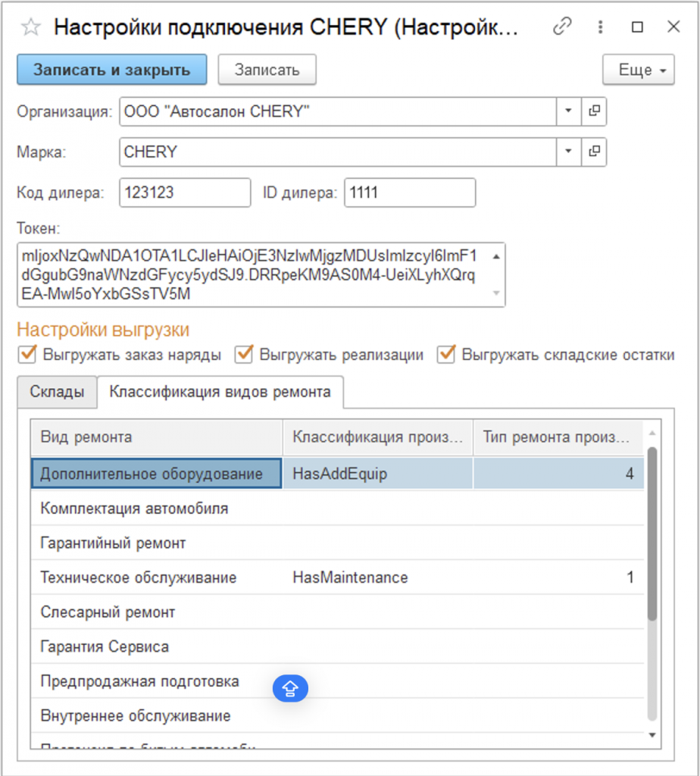Select the Предпродажная подготовка row

coord(337,681)
